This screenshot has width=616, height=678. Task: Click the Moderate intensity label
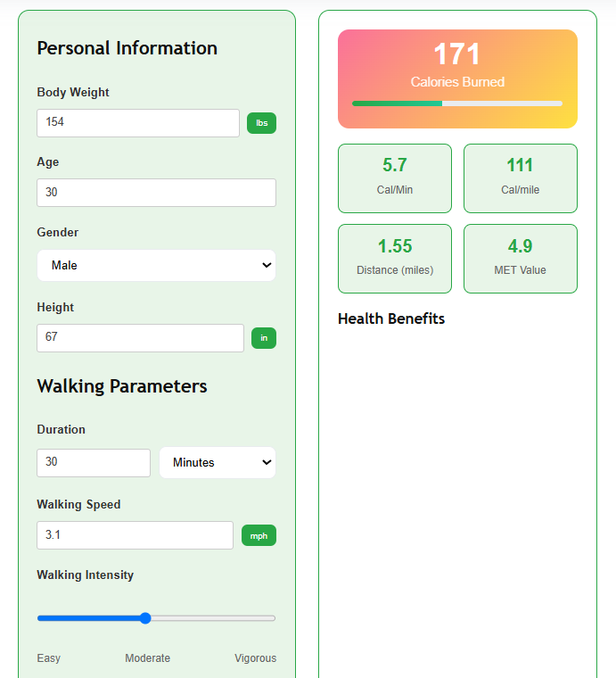(x=148, y=658)
